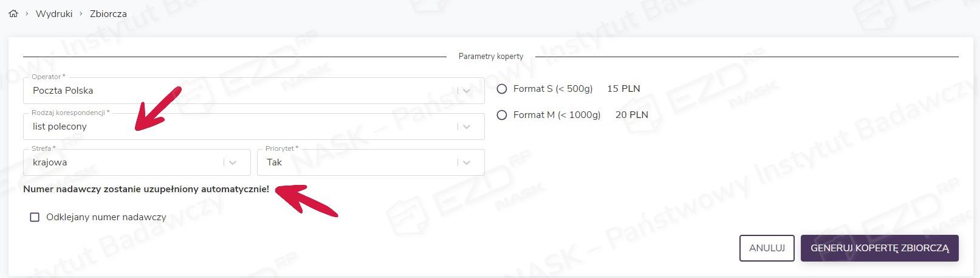Select Format S (< 500g) radio button
This screenshot has height=278, width=980.
pyautogui.click(x=502, y=89)
